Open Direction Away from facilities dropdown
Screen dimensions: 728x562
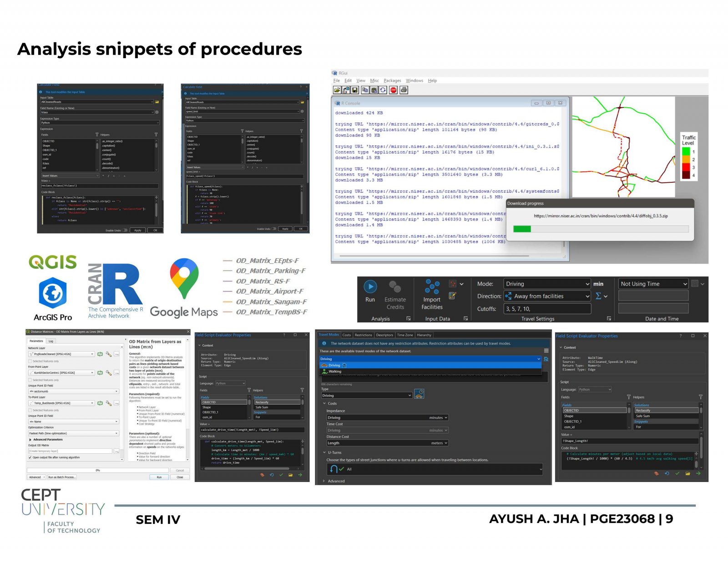pos(547,296)
